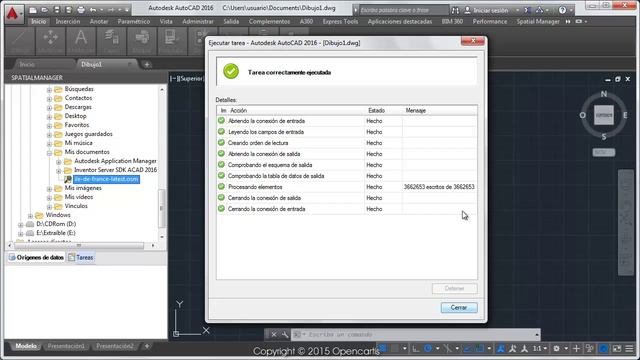This screenshot has width=640, height=360.
Task: Open the AutoCAD application menu logo
Action: [13, 13]
